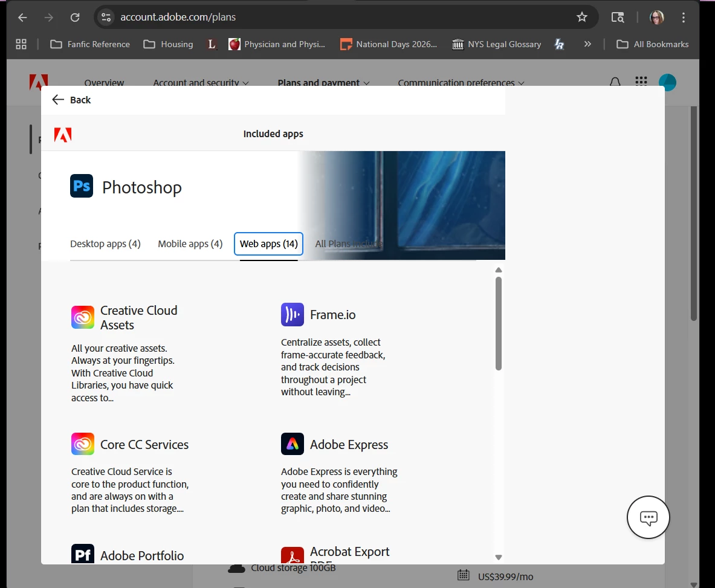The width and height of the screenshot is (715, 588).
Task: Click the Creative Cloud Assets heading
Action: click(x=138, y=318)
